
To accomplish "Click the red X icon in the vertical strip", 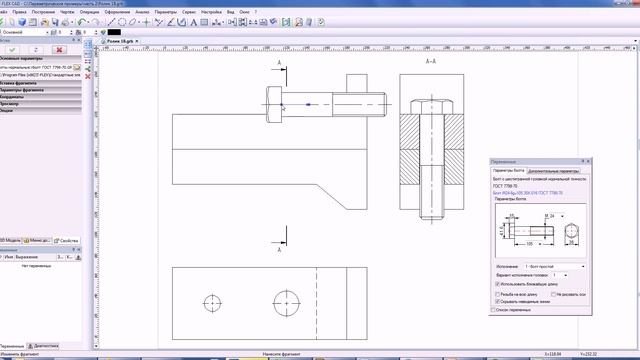I will click(x=88, y=76).
